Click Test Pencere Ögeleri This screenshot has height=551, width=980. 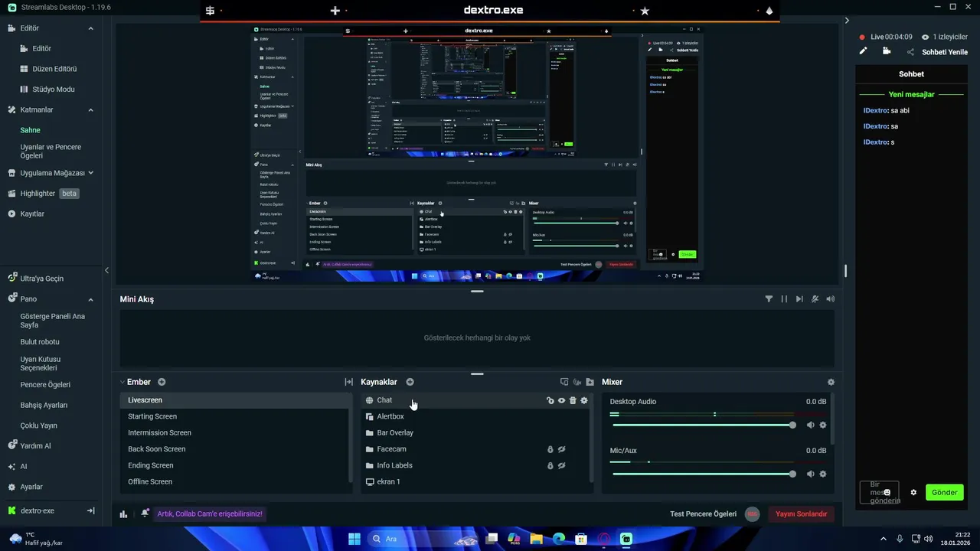point(703,514)
